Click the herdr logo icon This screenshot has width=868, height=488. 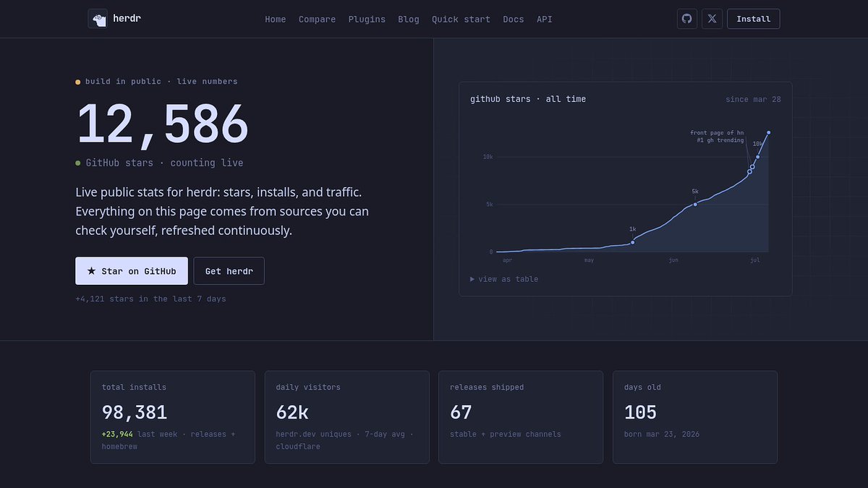pos(98,19)
